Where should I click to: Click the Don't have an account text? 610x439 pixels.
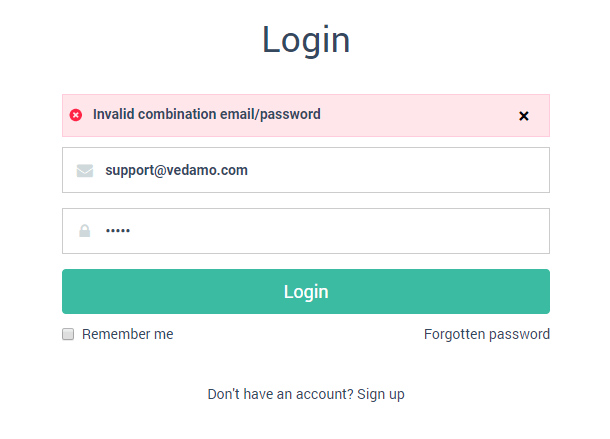(x=280, y=394)
